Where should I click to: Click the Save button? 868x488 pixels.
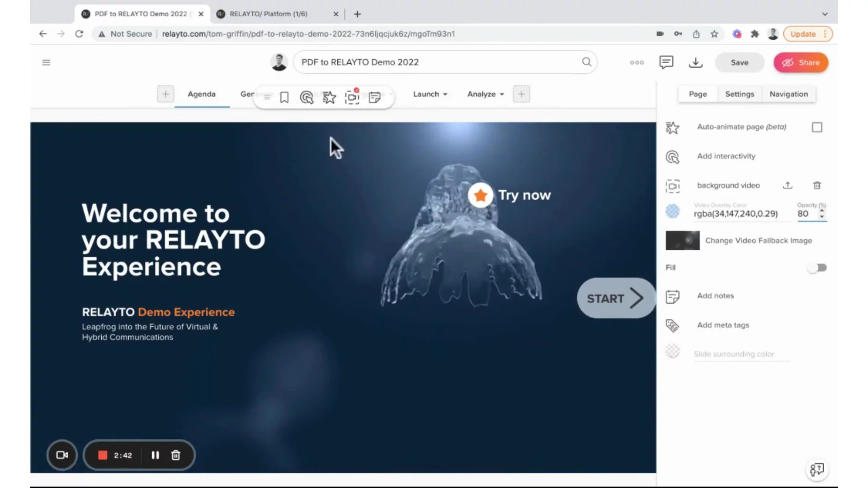tap(739, 62)
